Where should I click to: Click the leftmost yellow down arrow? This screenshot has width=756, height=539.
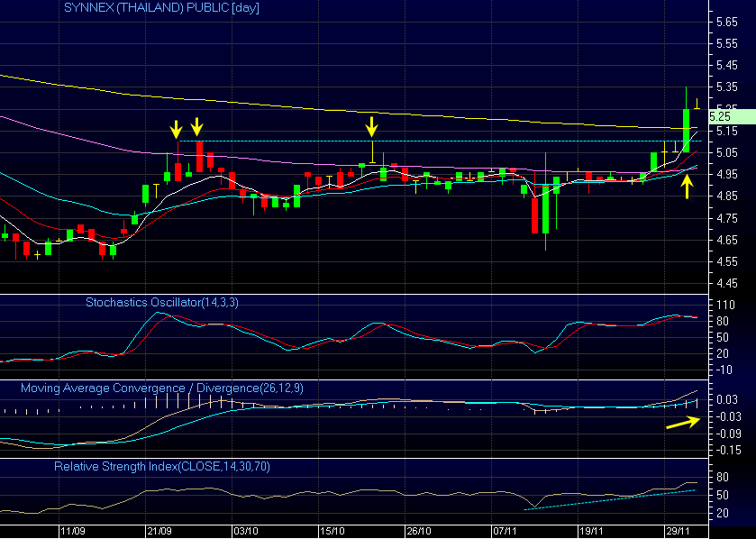(x=177, y=128)
